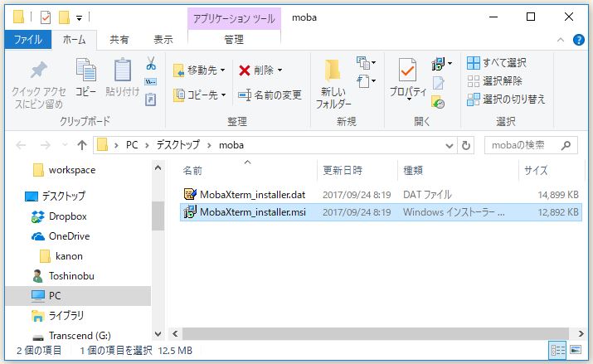The width and height of the screenshot is (593, 364).
Task: Select the workspace folder in sidebar
Action: point(64,170)
